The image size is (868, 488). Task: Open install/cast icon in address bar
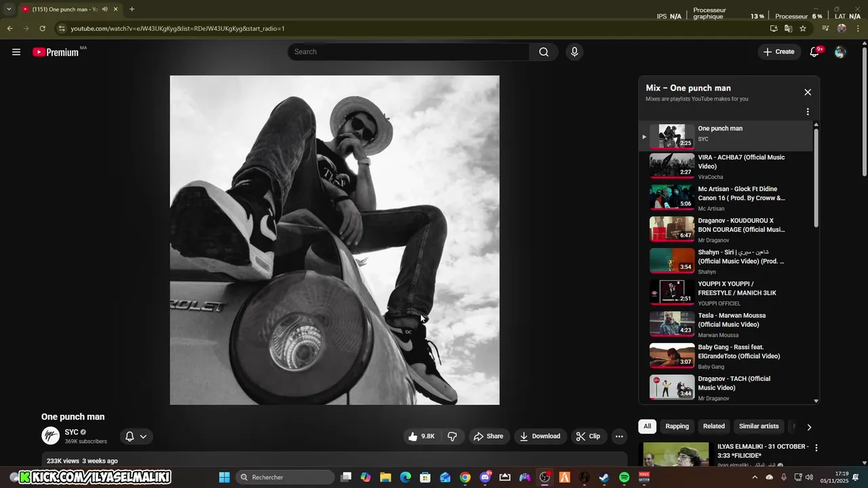774,28
